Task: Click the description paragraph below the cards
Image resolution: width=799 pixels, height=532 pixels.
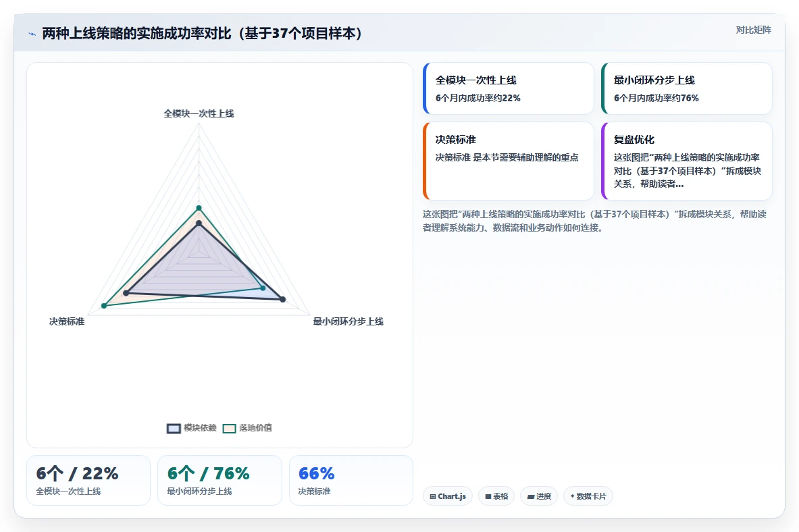Action: click(x=594, y=221)
